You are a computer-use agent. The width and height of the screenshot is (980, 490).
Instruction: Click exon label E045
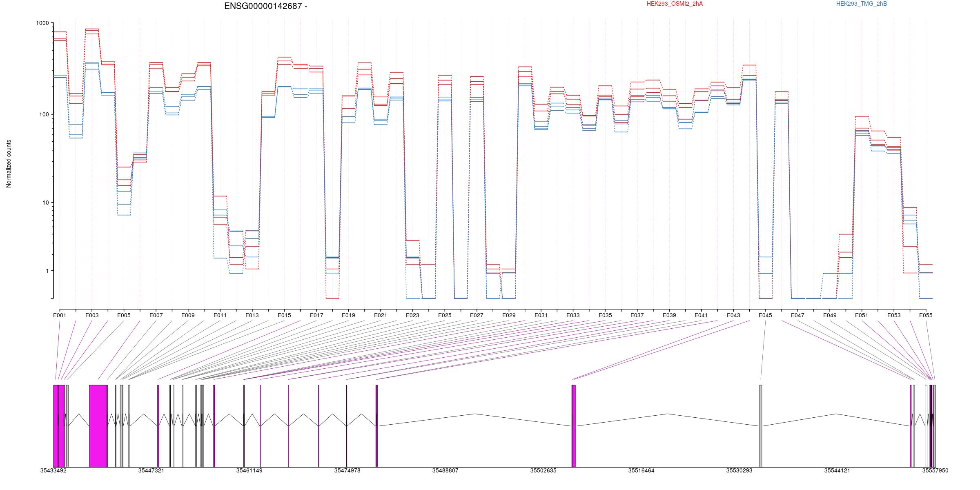pos(765,315)
